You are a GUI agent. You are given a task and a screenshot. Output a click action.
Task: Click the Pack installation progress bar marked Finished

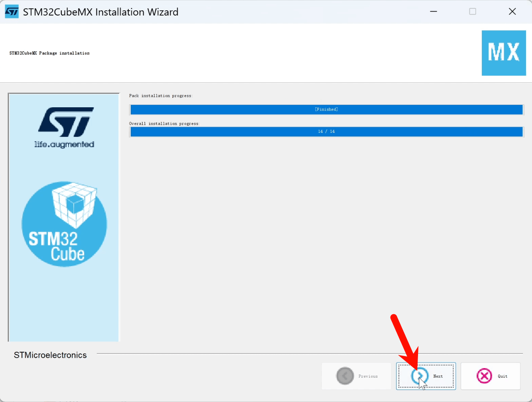tap(326, 109)
